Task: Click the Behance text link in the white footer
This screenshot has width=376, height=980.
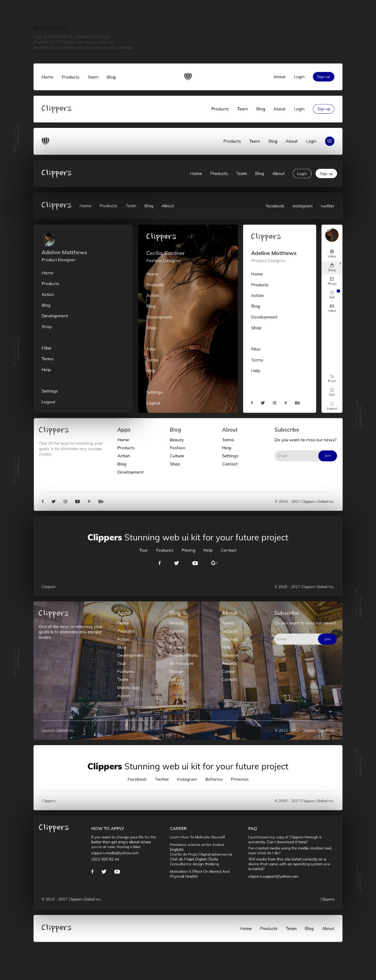Action: [x=214, y=779]
